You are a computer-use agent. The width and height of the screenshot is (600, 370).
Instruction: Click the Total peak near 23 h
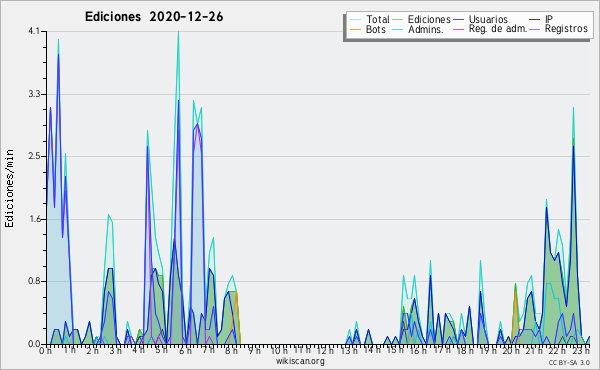click(573, 108)
